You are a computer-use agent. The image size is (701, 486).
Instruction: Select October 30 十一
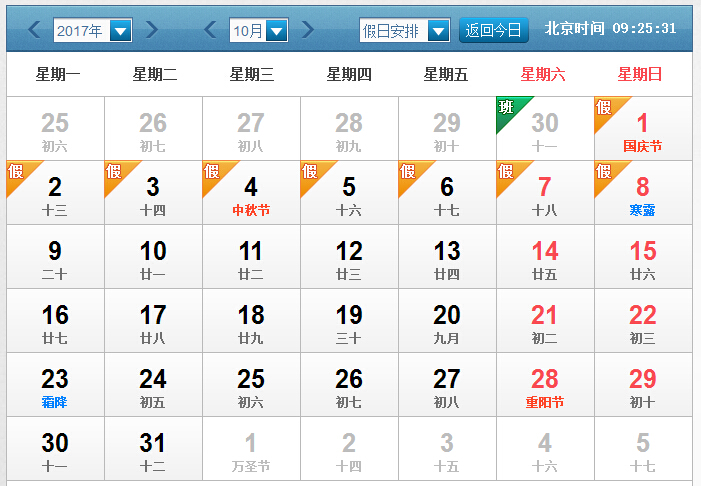55,449
